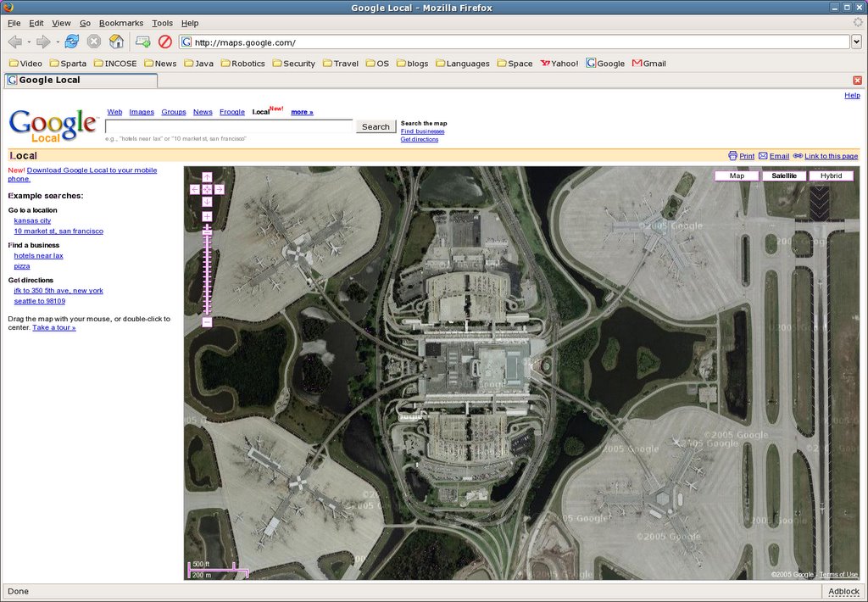This screenshot has height=602, width=868.
Task: Open the Forward button history dropdown arrow
Action: click(x=58, y=42)
